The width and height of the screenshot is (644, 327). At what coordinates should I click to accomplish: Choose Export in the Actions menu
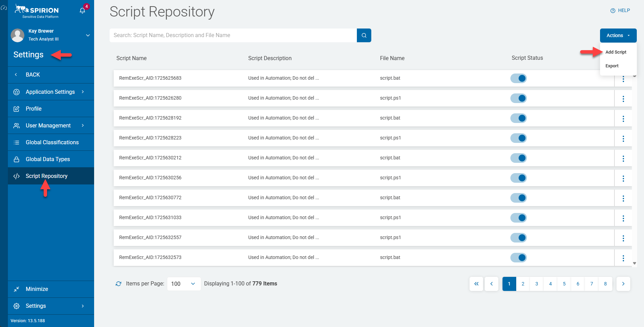pyautogui.click(x=612, y=66)
